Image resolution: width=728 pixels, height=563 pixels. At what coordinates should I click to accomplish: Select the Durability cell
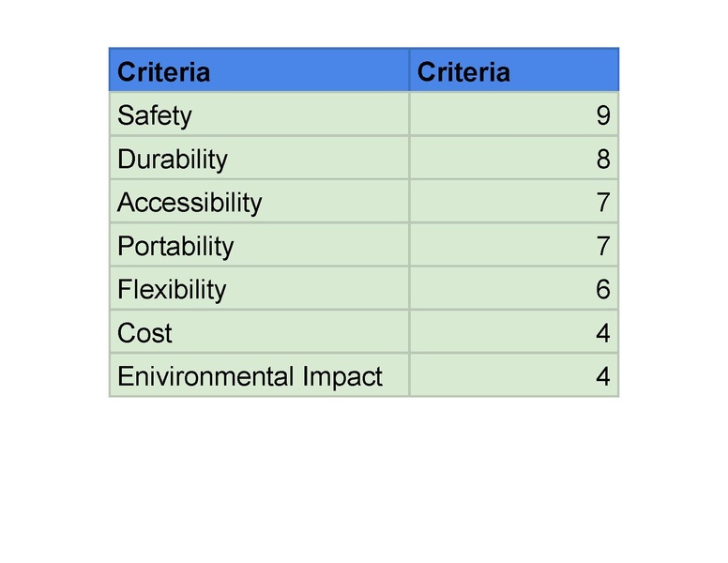tap(259, 158)
